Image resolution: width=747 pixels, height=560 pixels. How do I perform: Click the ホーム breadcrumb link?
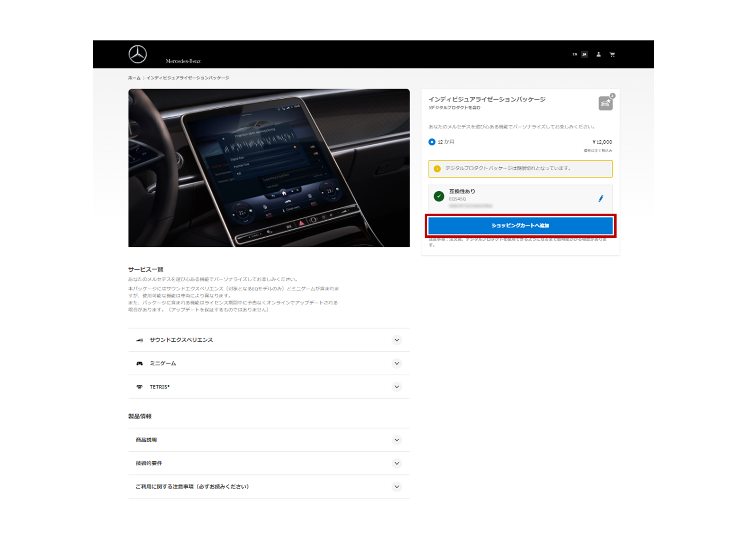[x=134, y=78]
